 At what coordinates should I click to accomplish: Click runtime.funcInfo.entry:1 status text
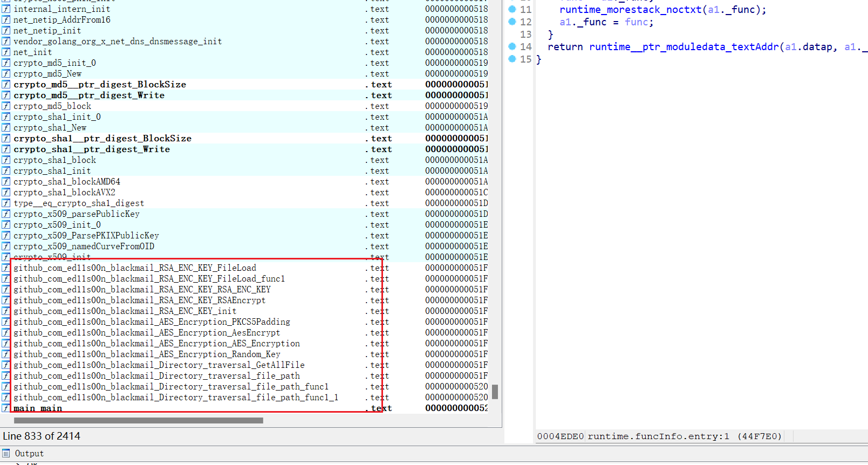(x=658, y=436)
